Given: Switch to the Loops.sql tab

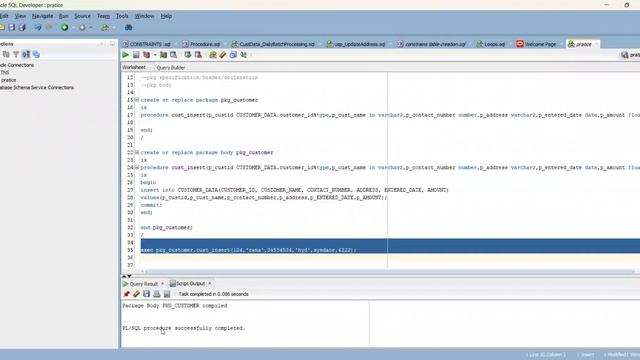Looking at the screenshot, I should click(x=491, y=44).
